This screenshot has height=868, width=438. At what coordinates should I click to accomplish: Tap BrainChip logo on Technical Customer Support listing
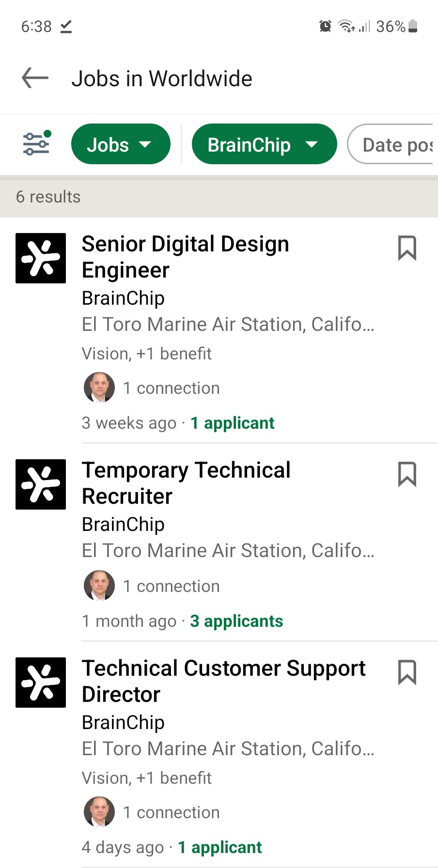tap(41, 682)
